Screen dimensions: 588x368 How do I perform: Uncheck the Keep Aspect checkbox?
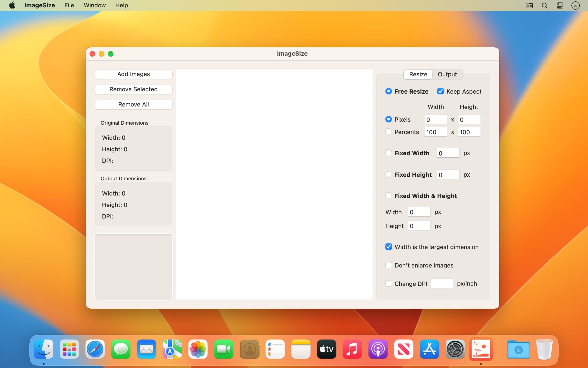click(x=440, y=91)
